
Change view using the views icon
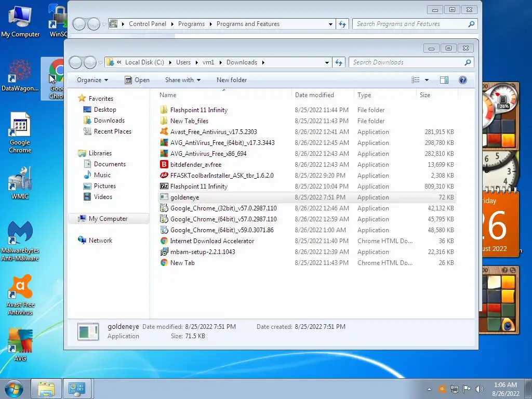pyautogui.click(x=416, y=79)
